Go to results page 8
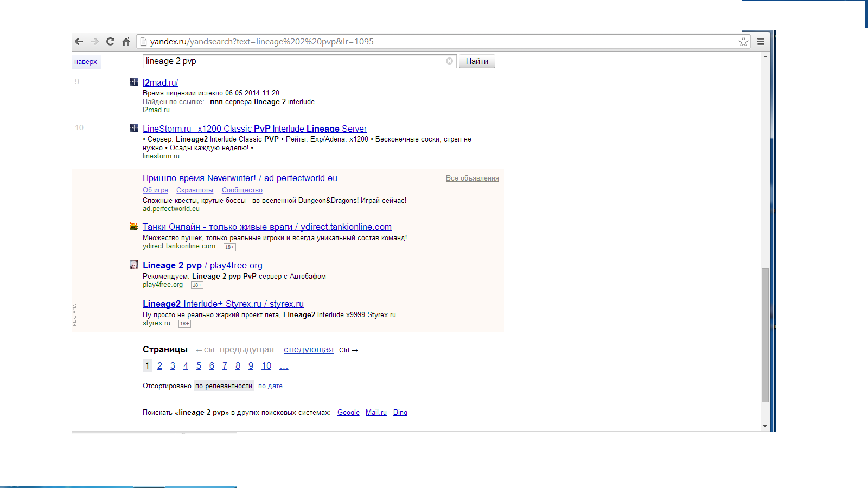This screenshot has width=868, height=488. [238, 366]
